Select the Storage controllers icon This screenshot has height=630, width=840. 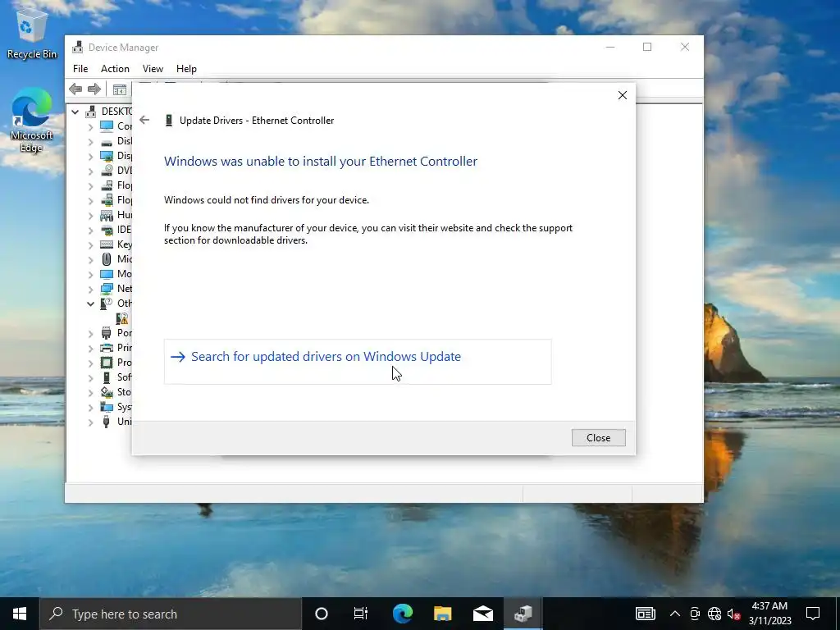pos(107,391)
